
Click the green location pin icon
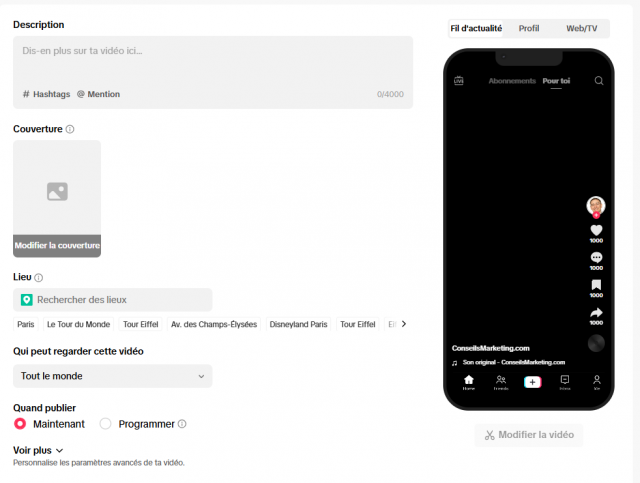(27, 300)
